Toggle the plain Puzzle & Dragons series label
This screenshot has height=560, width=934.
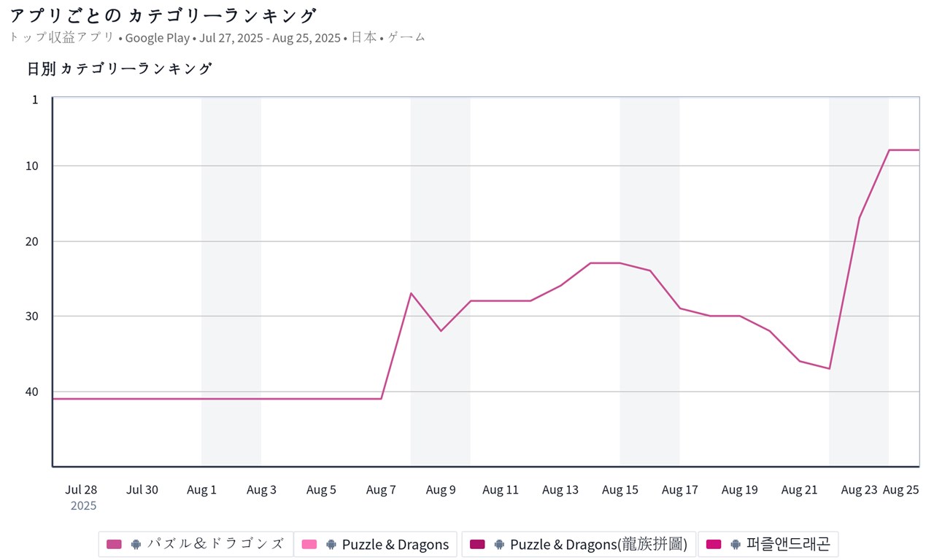[x=395, y=544]
